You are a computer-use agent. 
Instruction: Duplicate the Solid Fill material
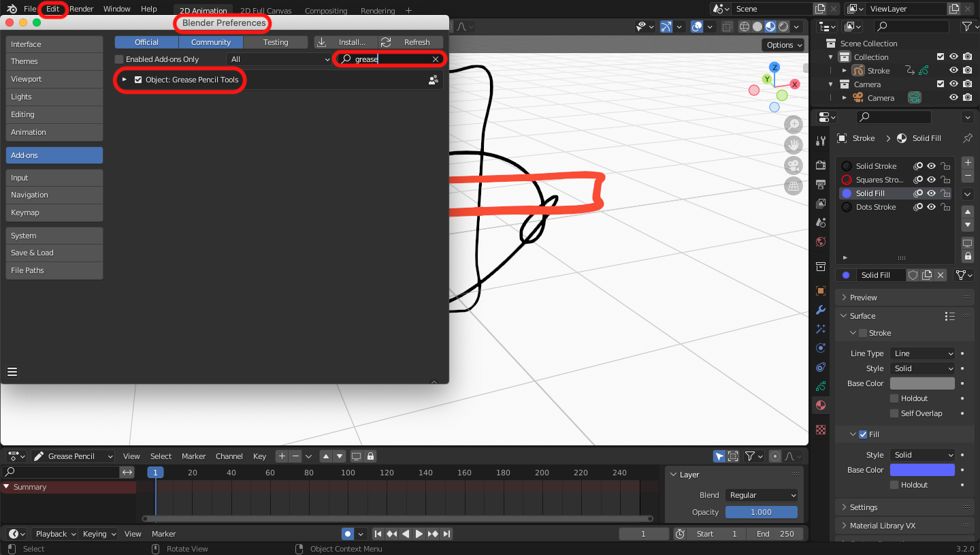[927, 275]
